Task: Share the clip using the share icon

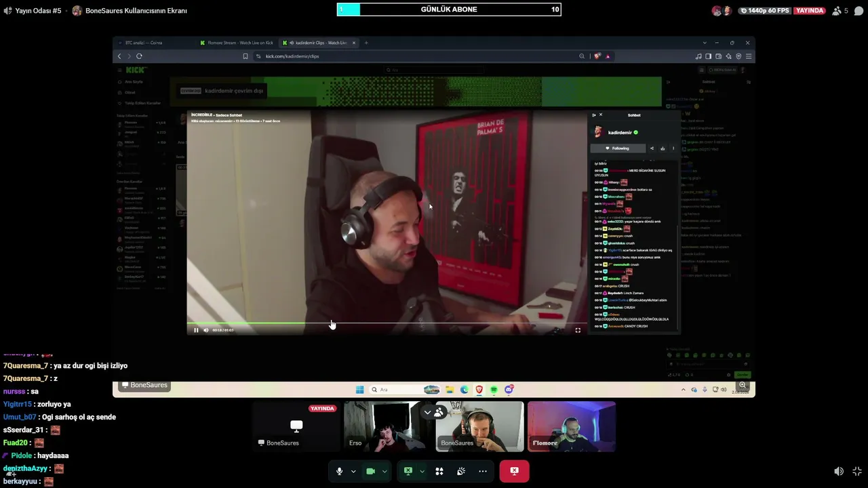Action: 652,148
